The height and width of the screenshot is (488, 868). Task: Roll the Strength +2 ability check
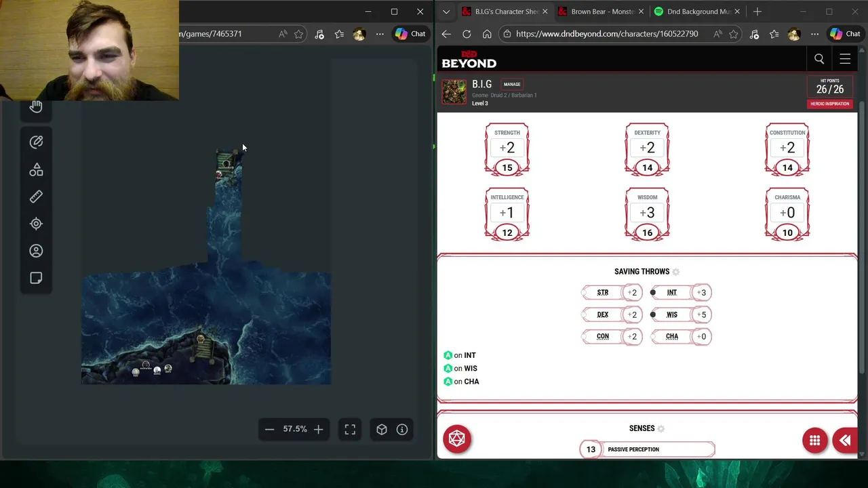pos(507,148)
